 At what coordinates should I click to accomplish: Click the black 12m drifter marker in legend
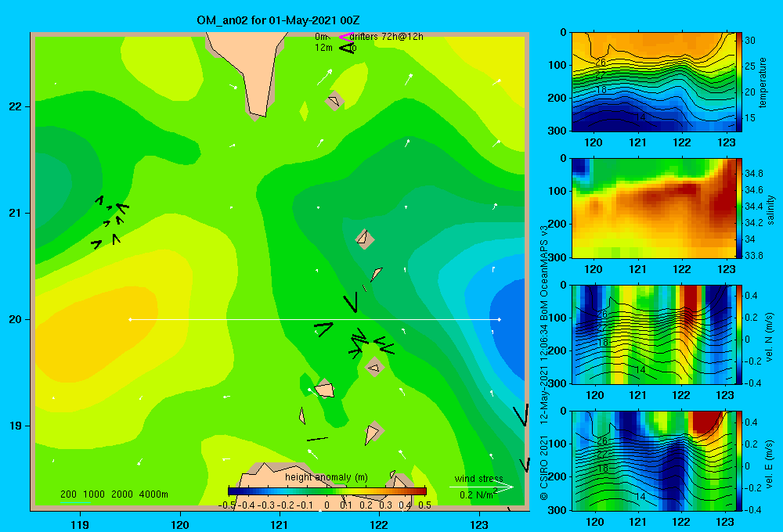347,48
